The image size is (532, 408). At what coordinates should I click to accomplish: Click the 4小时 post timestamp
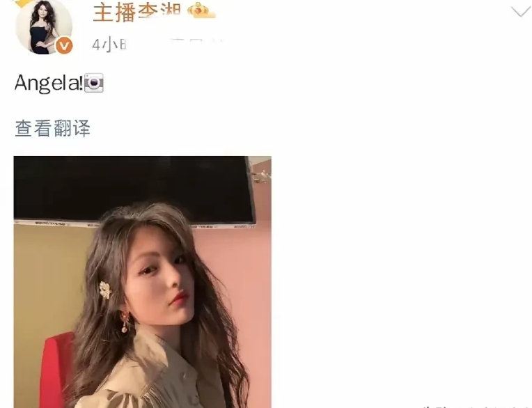(x=109, y=45)
